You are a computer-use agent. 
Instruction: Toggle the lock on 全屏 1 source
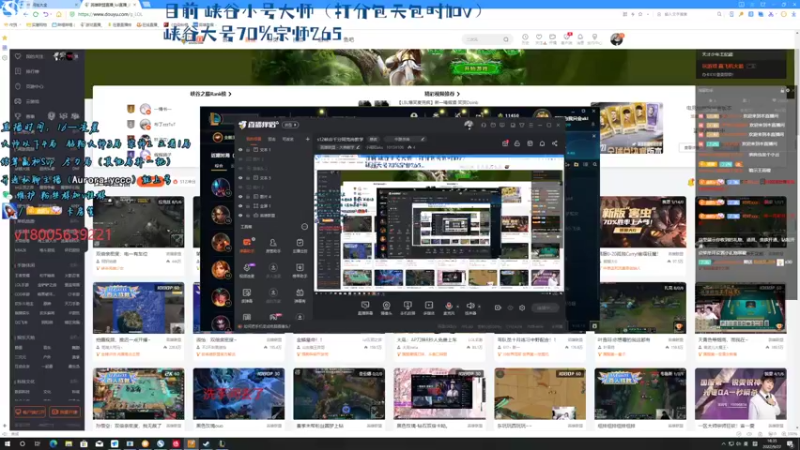coord(248,206)
